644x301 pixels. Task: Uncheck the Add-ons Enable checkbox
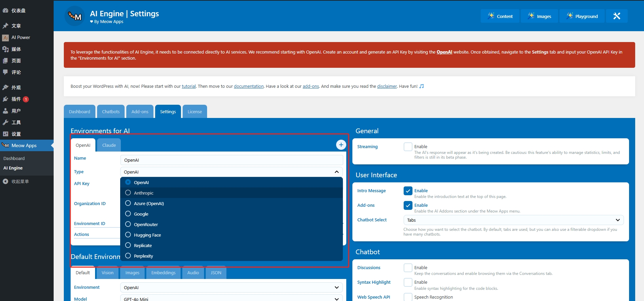(x=408, y=205)
